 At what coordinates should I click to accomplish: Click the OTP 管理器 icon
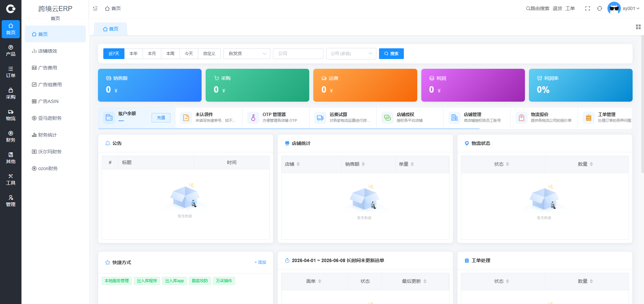(253, 118)
